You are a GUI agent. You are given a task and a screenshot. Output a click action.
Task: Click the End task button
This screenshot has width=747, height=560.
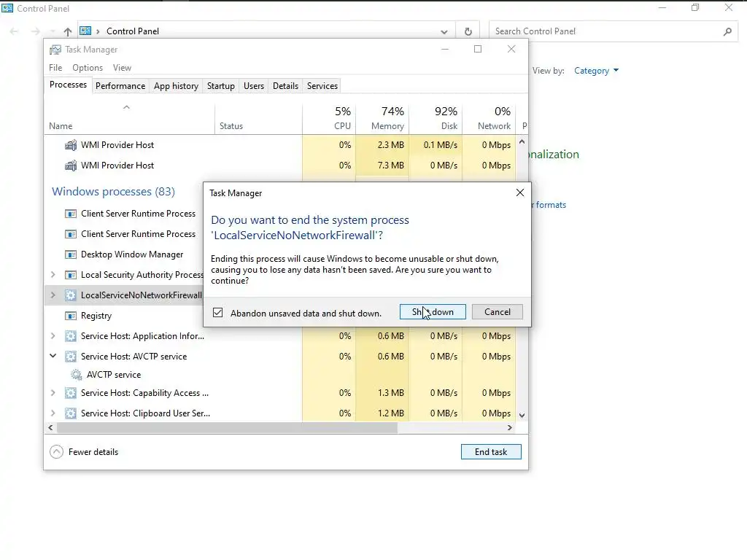tap(491, 452)
